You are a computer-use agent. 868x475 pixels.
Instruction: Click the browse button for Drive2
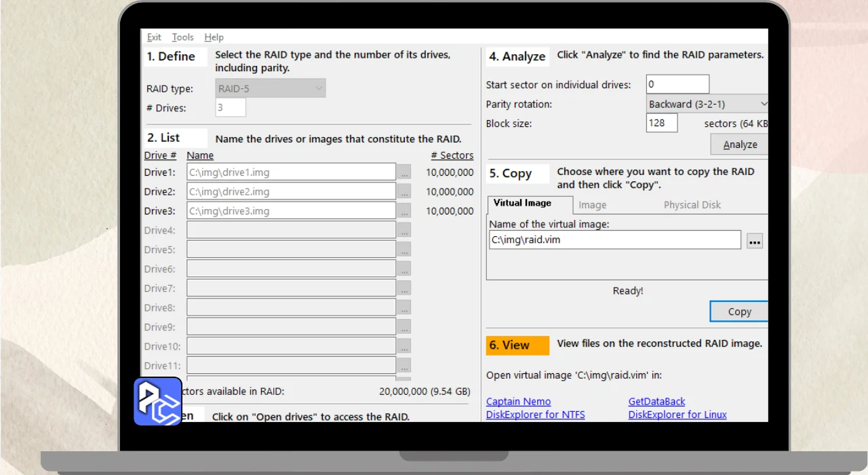pyautogui.click(x=404, y=191)
